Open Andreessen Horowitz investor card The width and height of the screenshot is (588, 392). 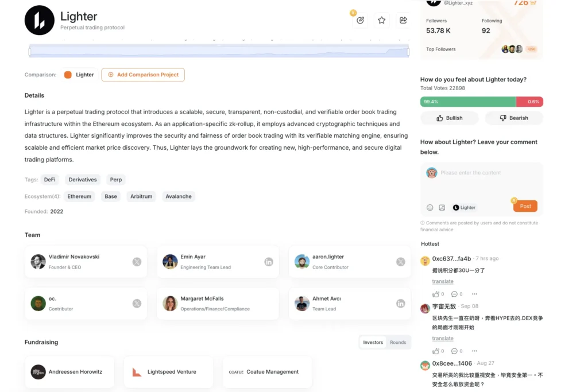coord(69,372)
